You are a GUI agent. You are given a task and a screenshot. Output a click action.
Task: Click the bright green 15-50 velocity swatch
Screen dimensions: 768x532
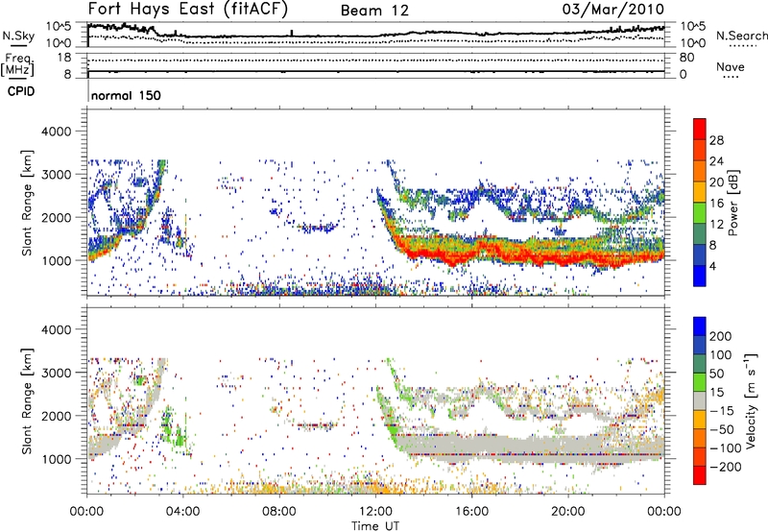700,382
